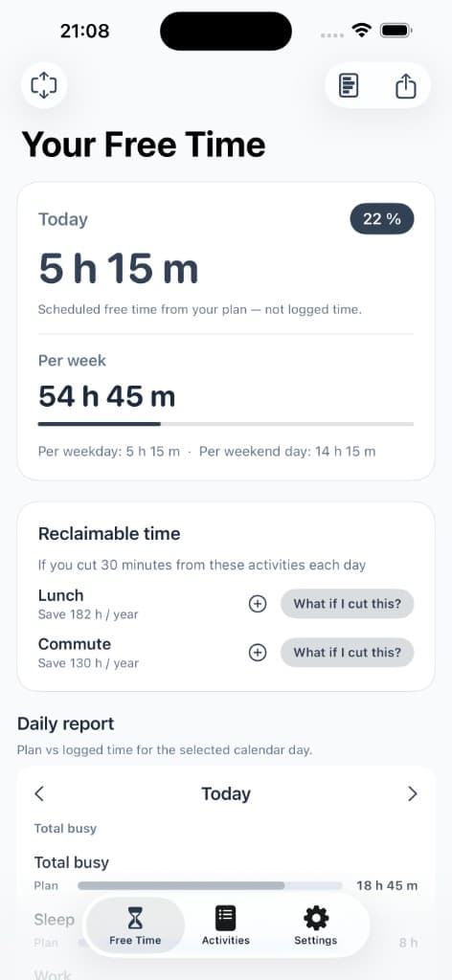Tap the 54 h 45 m weekly total
This screenshot has height=980, width=452.
pyautogui.click(x=107, y=396)
